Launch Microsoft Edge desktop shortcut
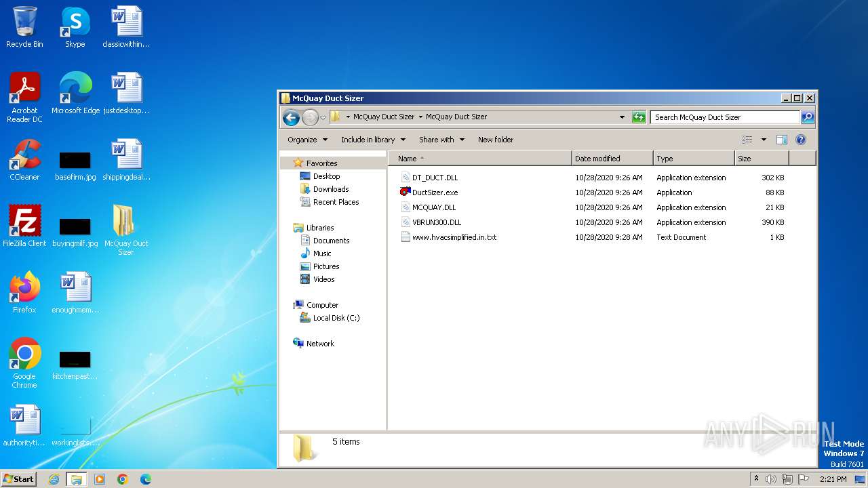The image size is (868, 488). (75, 94)
